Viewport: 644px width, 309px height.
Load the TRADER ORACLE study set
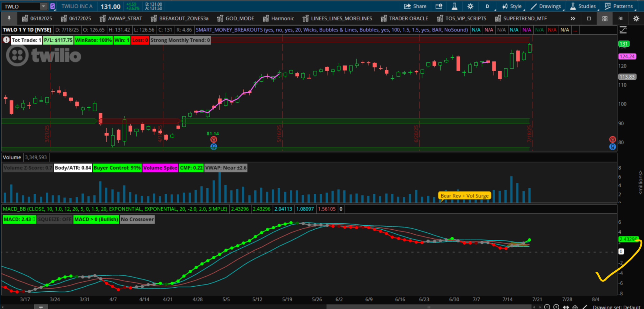tap(405, 18)
